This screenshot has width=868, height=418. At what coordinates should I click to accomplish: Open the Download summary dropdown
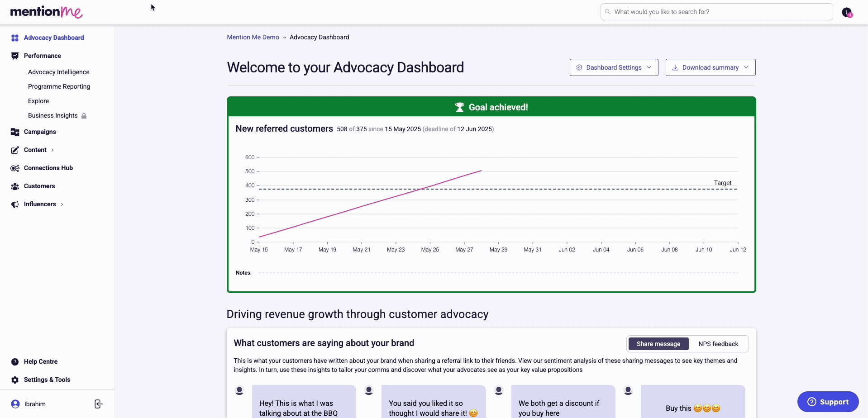710,67
